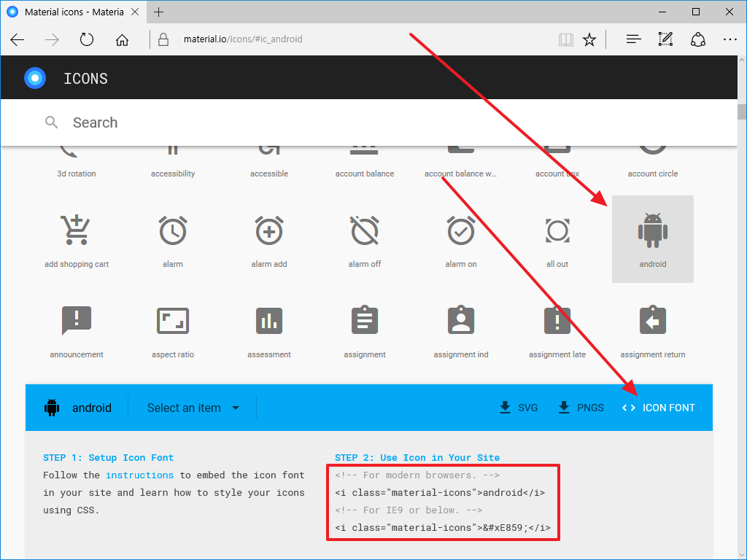The width and height of the screenshot is (747, 560).
Task: Pick the alarm add icon
Action: point(269,230)
